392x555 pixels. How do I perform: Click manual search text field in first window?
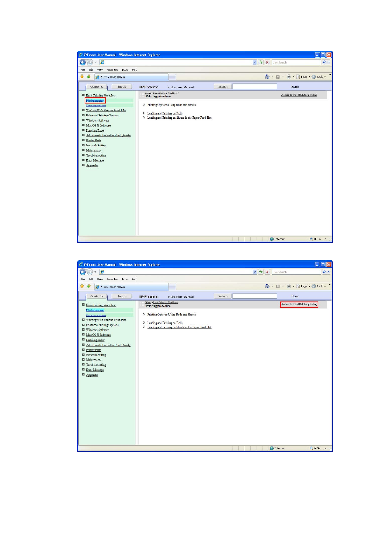[255, 87]
